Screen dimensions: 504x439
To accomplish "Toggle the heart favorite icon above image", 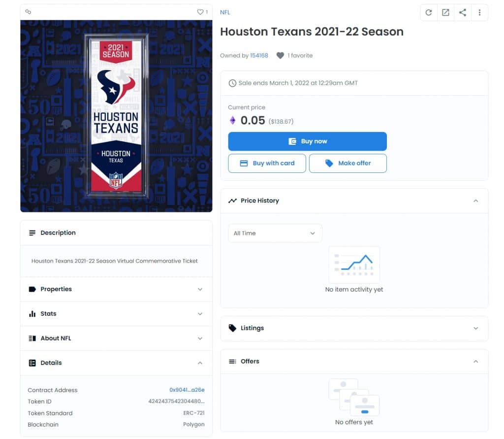I will pyautogui.click(x=200, y=12).
